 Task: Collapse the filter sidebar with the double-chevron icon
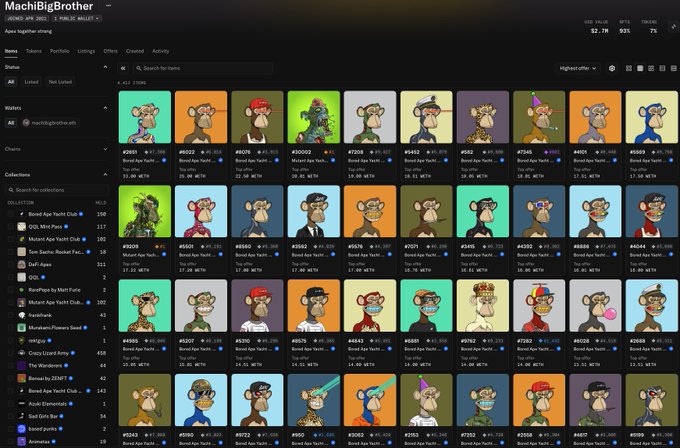[123, 68]
